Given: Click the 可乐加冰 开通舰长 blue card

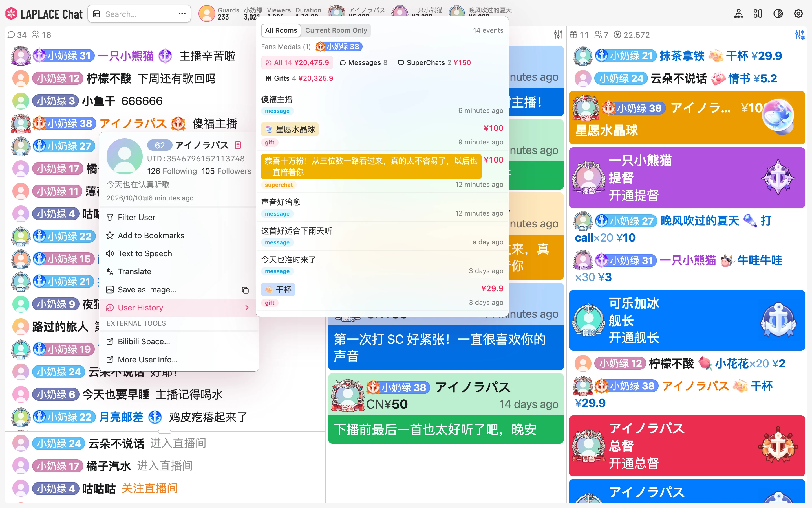Looking at the screenshot, I should pyautogui.click(x=687, y=320).
